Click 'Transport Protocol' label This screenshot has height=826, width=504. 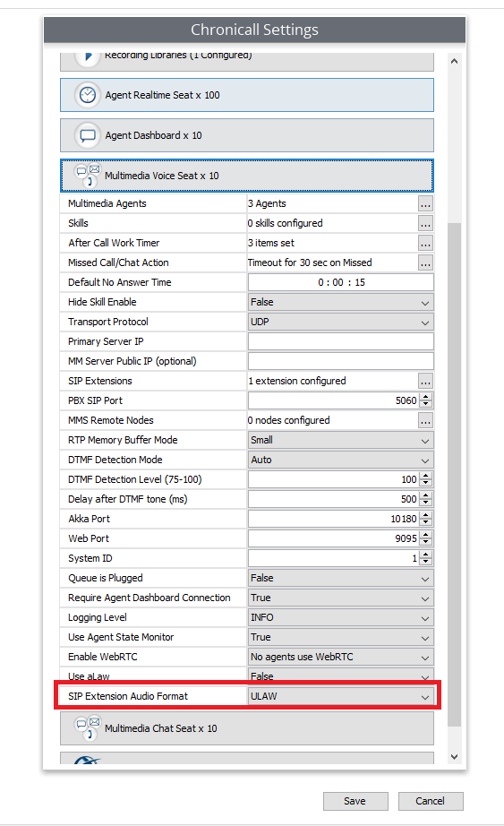(x=108, y=322)
